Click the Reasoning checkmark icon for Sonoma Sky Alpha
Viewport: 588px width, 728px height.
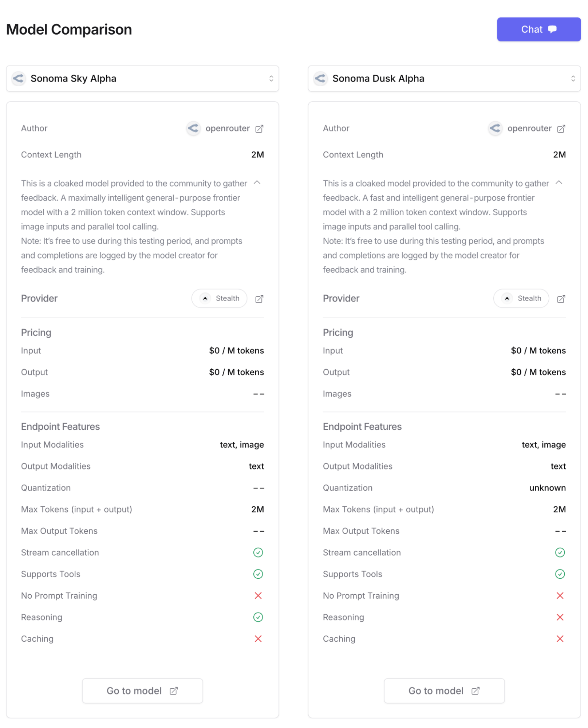[x=258, y=617]
